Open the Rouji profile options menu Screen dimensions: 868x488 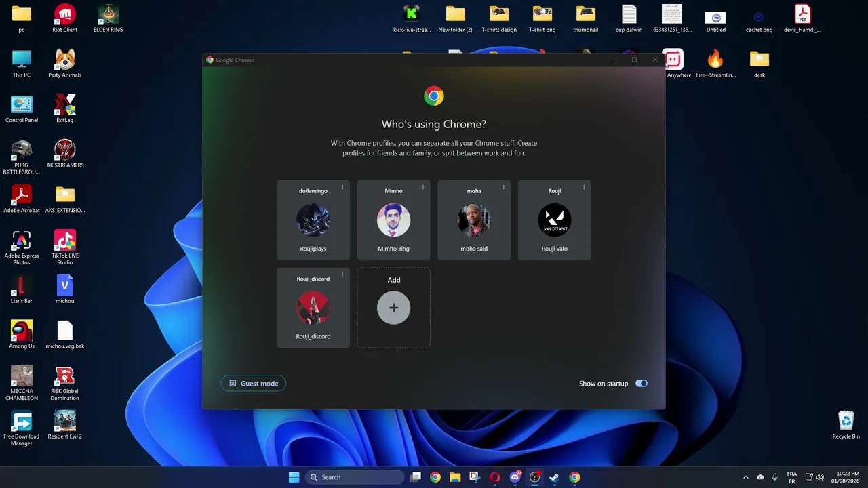point(584,188)
